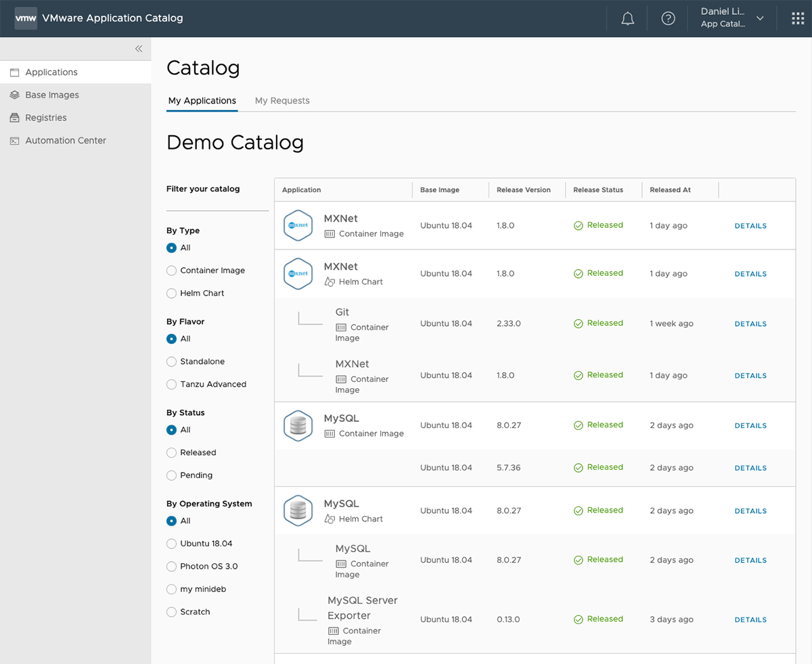This screenshot has height=664, width=812.
Task: Select the Tanzu Advanced flavor filter
Action: [171, 384]
